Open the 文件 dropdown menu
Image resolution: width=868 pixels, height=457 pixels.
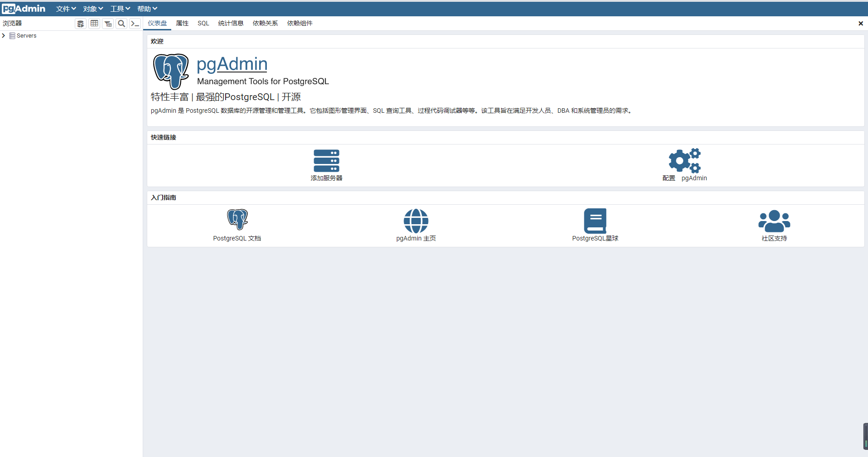click(66, 9)
